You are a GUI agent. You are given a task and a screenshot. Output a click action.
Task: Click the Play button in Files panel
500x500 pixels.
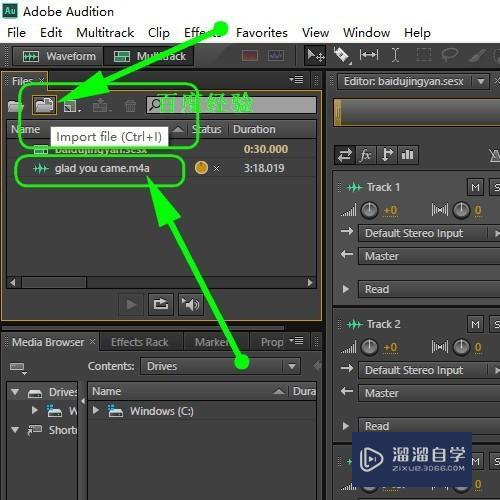coord(131,304)
